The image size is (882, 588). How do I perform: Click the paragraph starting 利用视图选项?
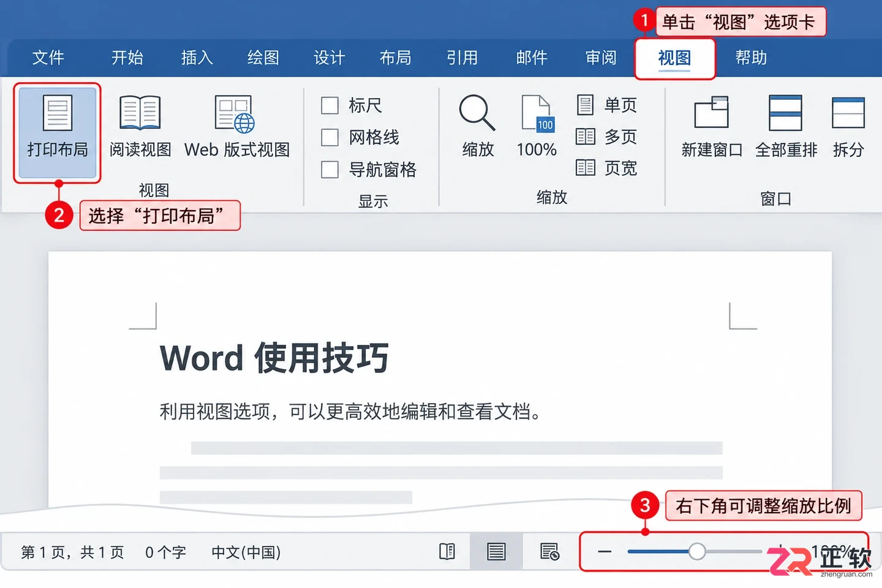(350, 411)
